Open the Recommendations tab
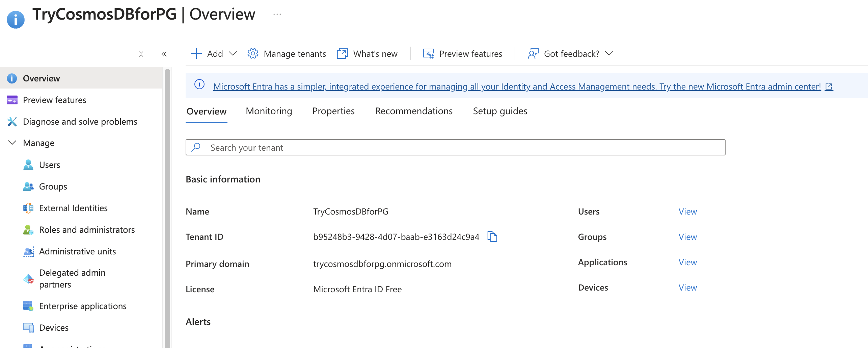868x348 pixels. tap(414, 111)
